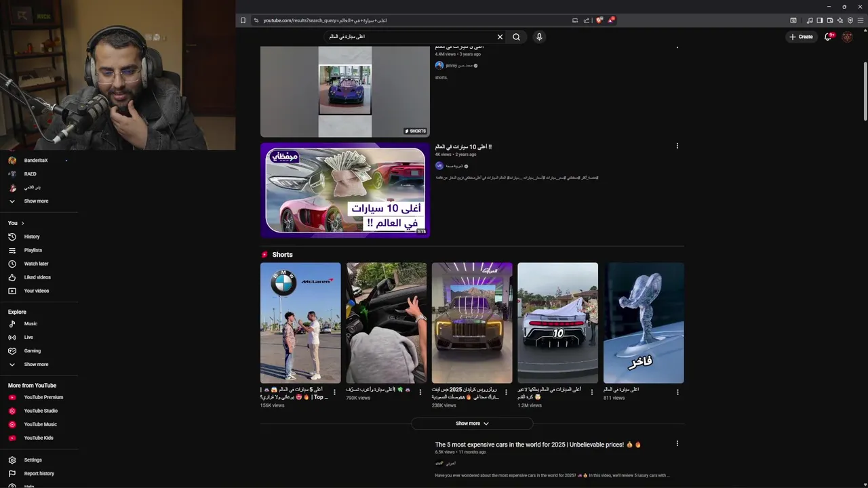Start voice search with the microphone icon
868x488 pixels.
[x=539, y=37]
